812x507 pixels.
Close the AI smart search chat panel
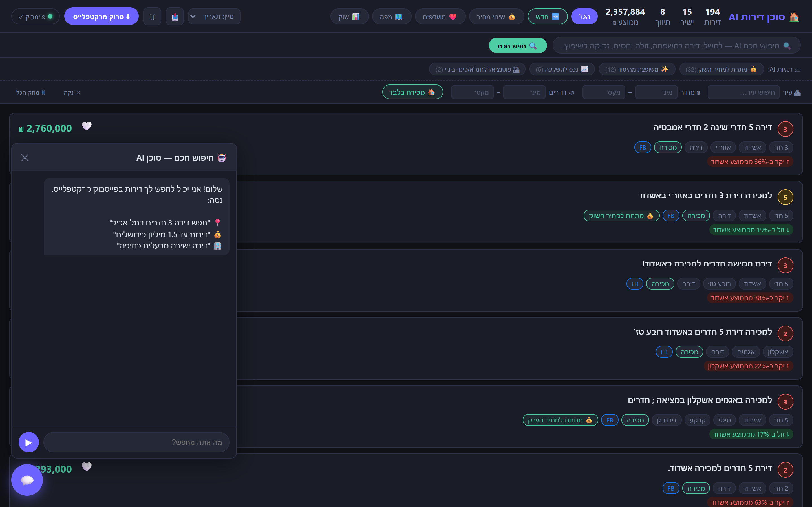[25, 158]
